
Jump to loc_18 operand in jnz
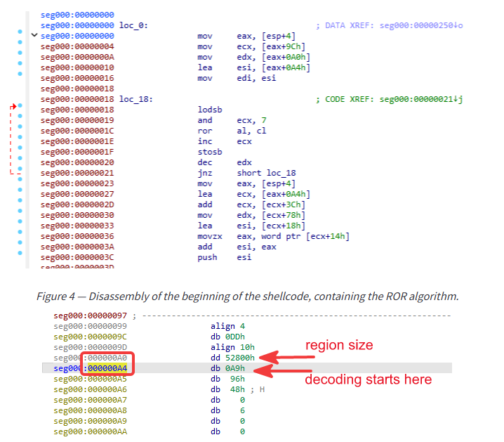point(281,173)
